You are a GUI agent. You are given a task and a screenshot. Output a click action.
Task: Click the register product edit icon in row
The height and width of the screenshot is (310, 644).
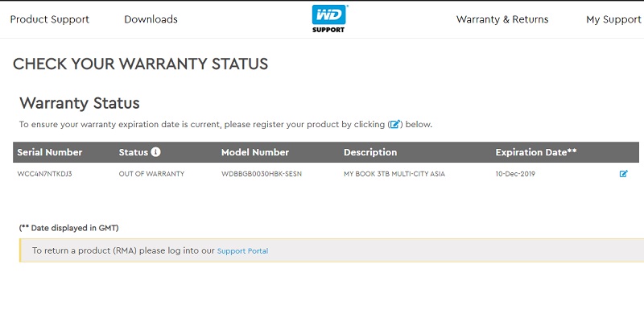pyautogui.click(x=623, y=174)
